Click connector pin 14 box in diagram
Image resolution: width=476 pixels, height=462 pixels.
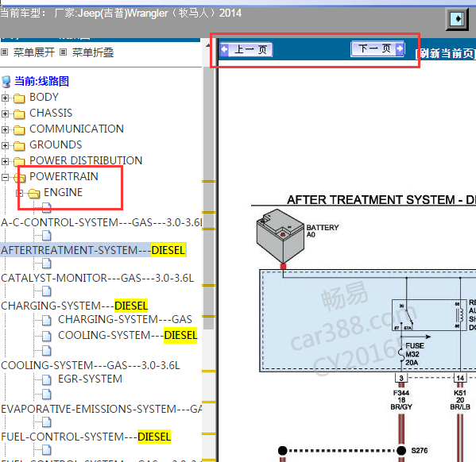click(x=460, y=378)
